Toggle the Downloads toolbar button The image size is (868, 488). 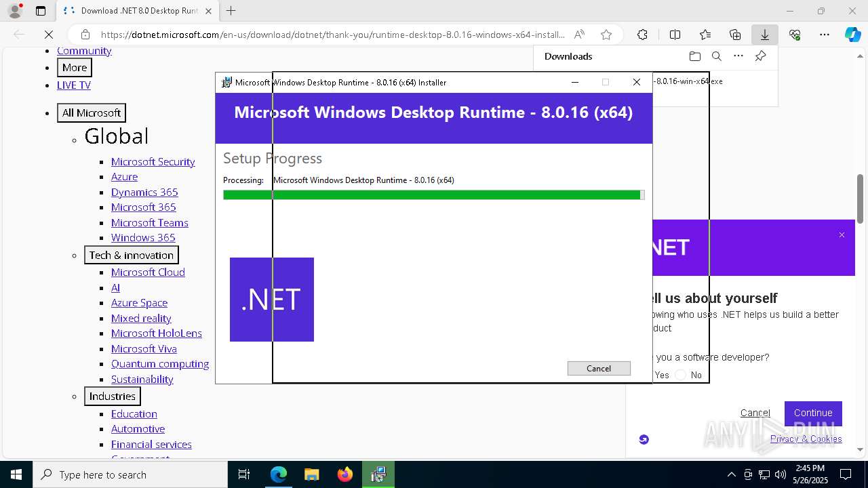click(x=765, y=35)
